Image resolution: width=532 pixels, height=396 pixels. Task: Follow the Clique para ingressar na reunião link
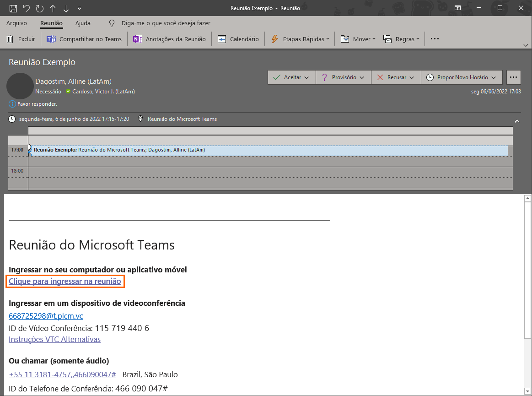pos(65,281)
